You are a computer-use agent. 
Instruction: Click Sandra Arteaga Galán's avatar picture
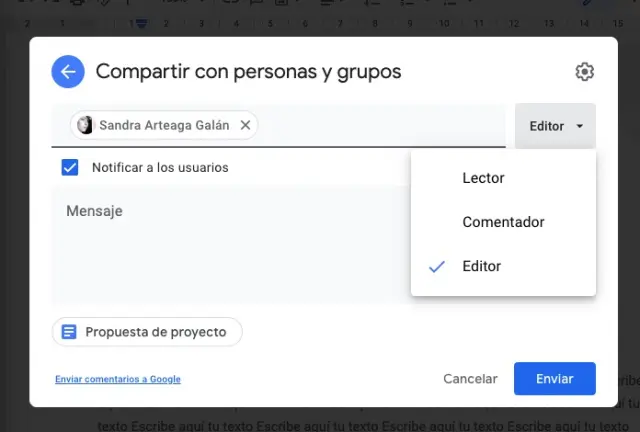pos(85,125)
